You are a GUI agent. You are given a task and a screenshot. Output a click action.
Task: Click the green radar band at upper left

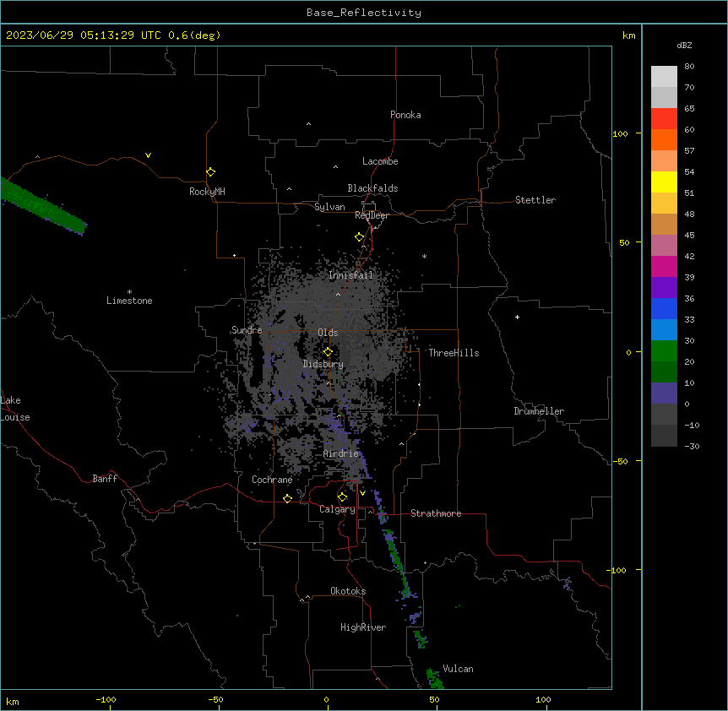tap(41, 205)
